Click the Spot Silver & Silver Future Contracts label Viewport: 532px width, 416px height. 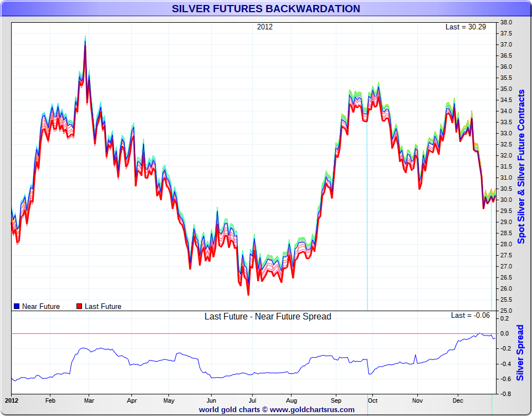tap(521, 166)
